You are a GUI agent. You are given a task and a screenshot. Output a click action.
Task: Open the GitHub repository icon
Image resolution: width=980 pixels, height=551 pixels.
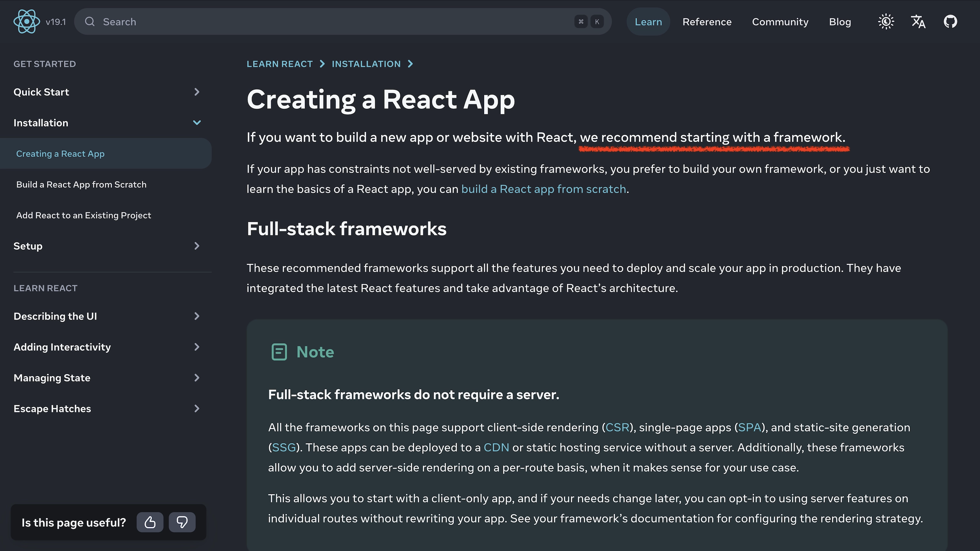[x=950, y=21]
